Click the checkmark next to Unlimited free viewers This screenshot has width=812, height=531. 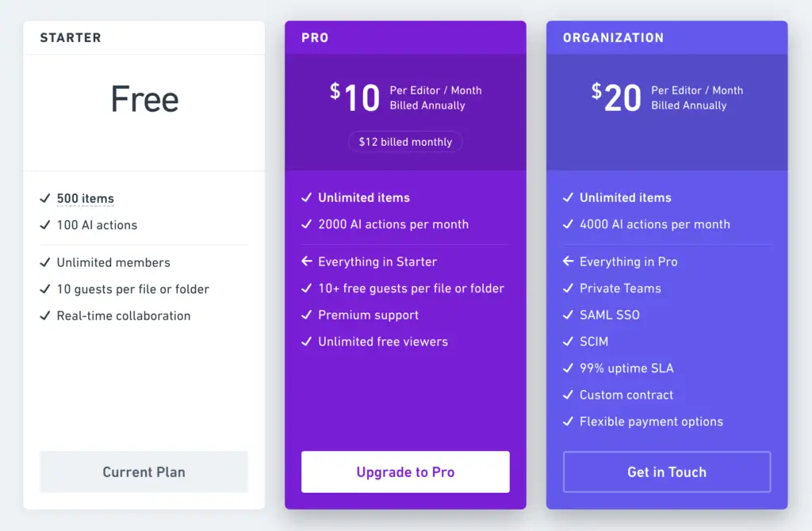pos(307,341)
